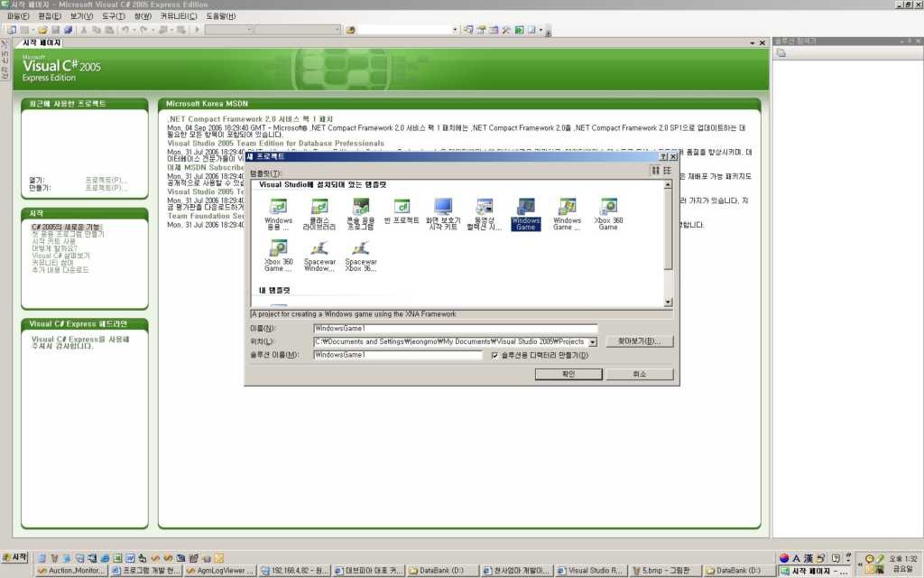Image resolution: width=924 pixels, height=578 pixels.
Task: Open the 도구(T) menu
Action: click(113, 16)
